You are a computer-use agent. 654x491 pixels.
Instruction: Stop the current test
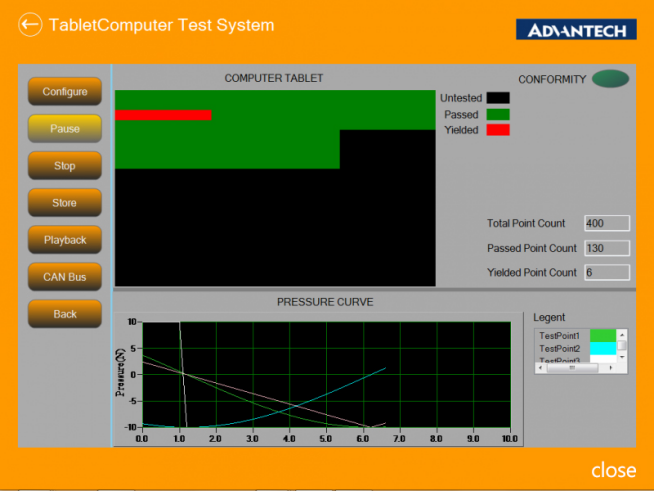tap(64, 166)
